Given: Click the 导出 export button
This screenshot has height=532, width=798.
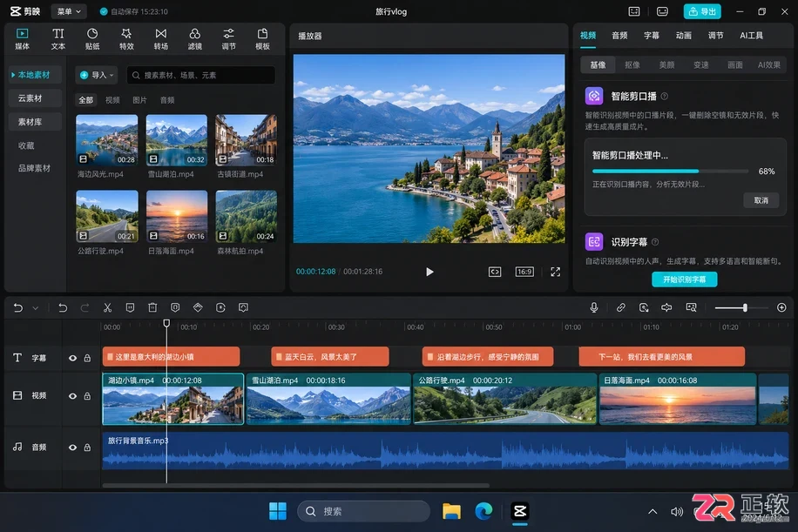Looking at the screenshot, I should click(702, 11).
